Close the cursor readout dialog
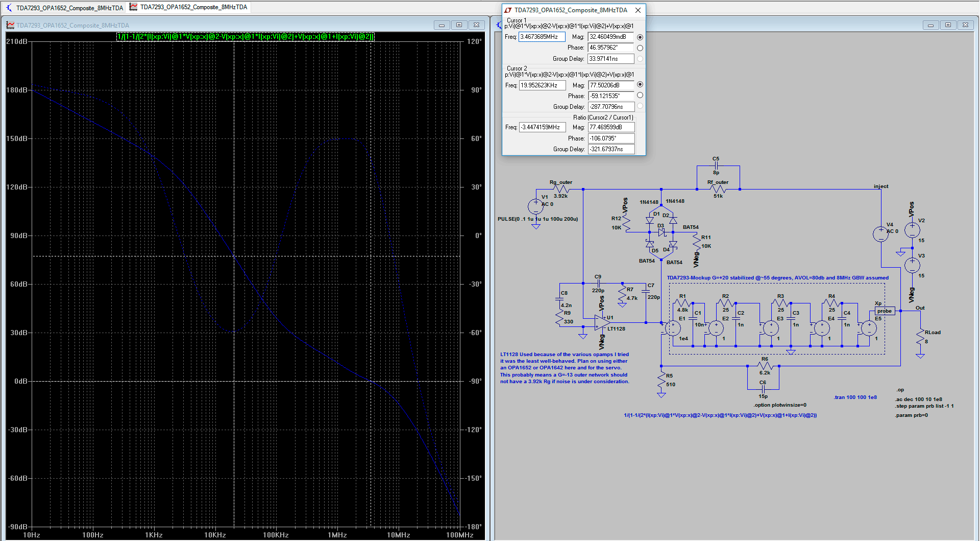 point(638,10)
